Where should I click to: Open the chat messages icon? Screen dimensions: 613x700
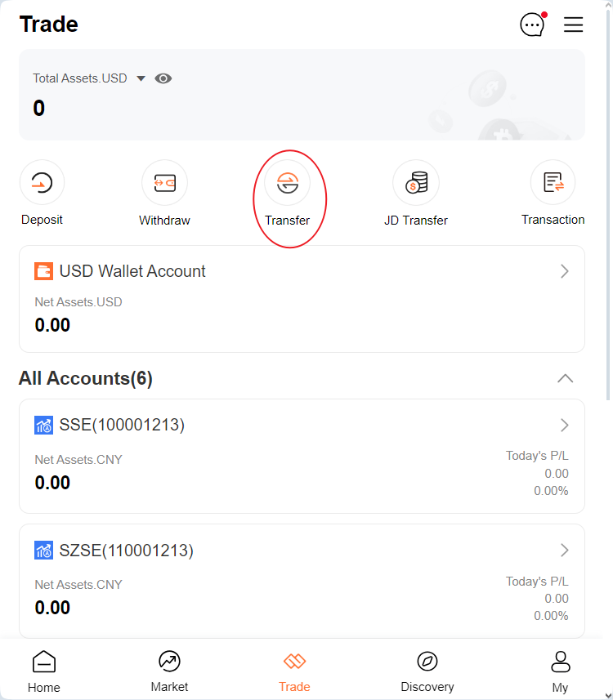(x=532, y=25)
